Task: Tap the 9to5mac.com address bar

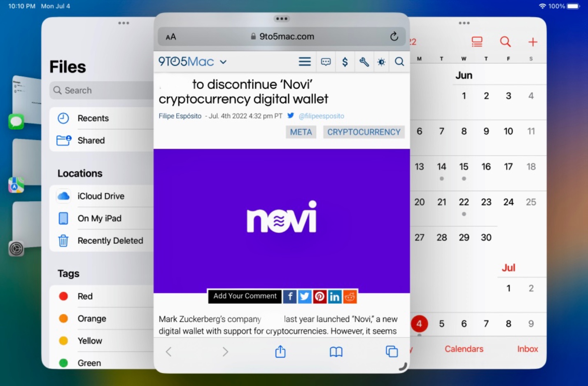Action: (x=282, y=37)
